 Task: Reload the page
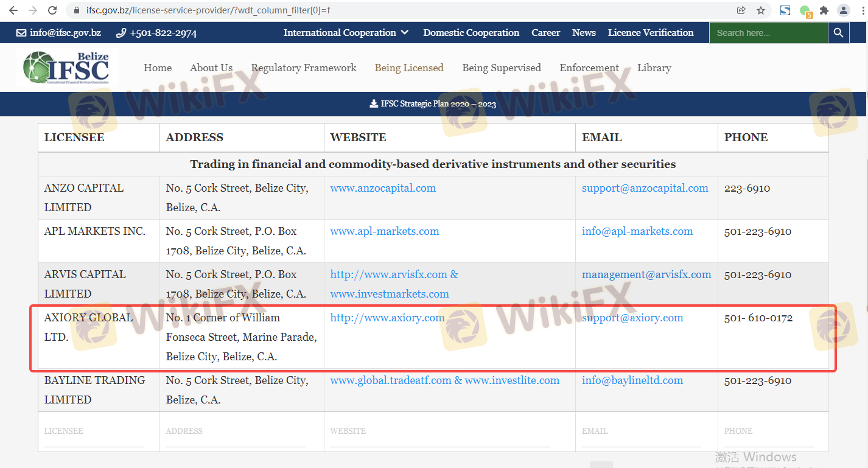pyautogui.click(x=52, y=10)
